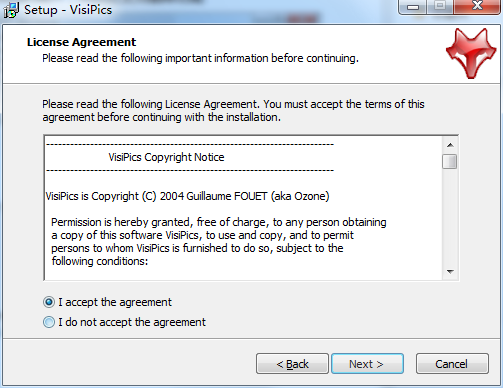
Task: Minimize the Setup - VisiPics window
Action: tap(413, 7)
